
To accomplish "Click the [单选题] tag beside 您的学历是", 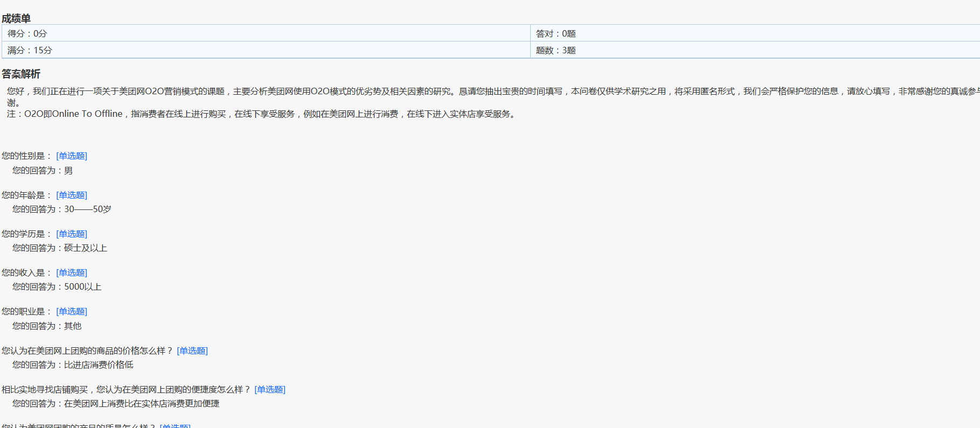I will pos(72,234).
